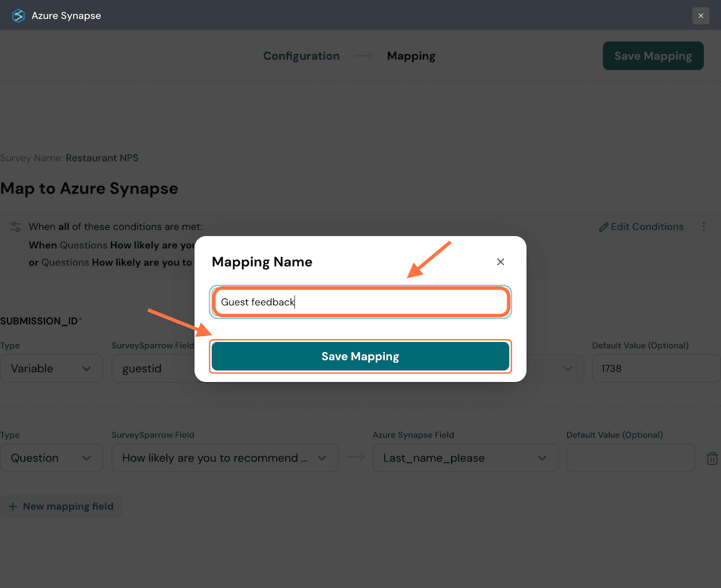Focus the Mapping Name text field

pos(360,302)
